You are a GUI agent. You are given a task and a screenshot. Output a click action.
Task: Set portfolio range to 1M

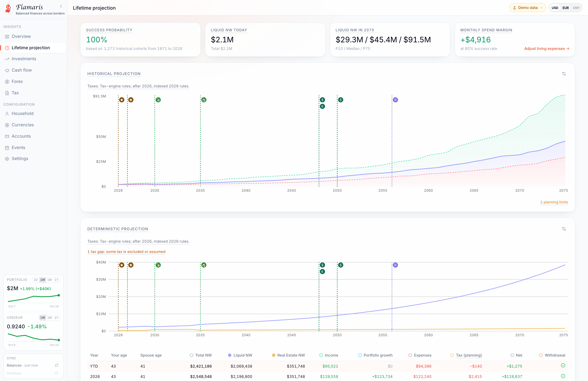(50, 280)
